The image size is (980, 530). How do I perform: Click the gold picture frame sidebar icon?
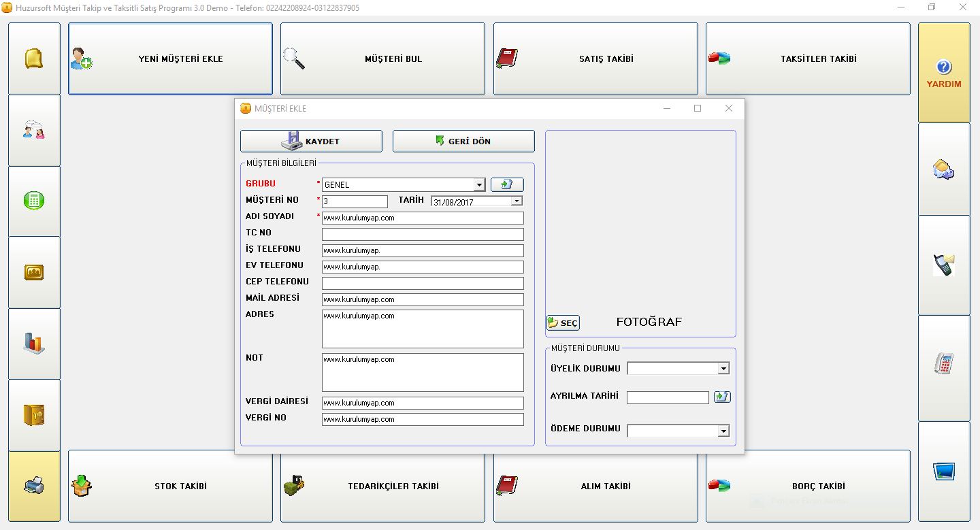click(34, 272)
